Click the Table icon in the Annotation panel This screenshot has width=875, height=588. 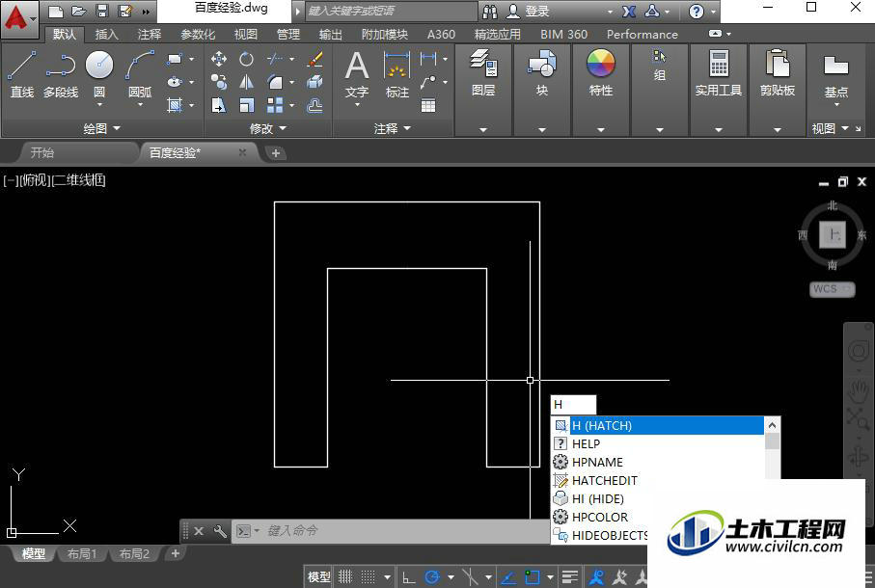428,105
